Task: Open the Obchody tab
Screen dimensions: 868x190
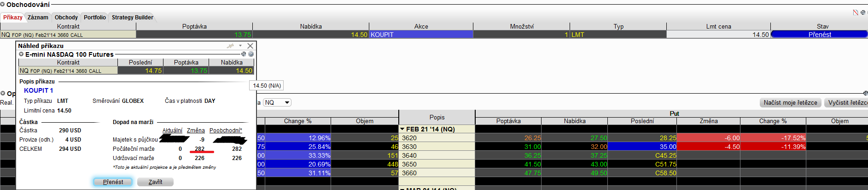Action: [66, 17]
